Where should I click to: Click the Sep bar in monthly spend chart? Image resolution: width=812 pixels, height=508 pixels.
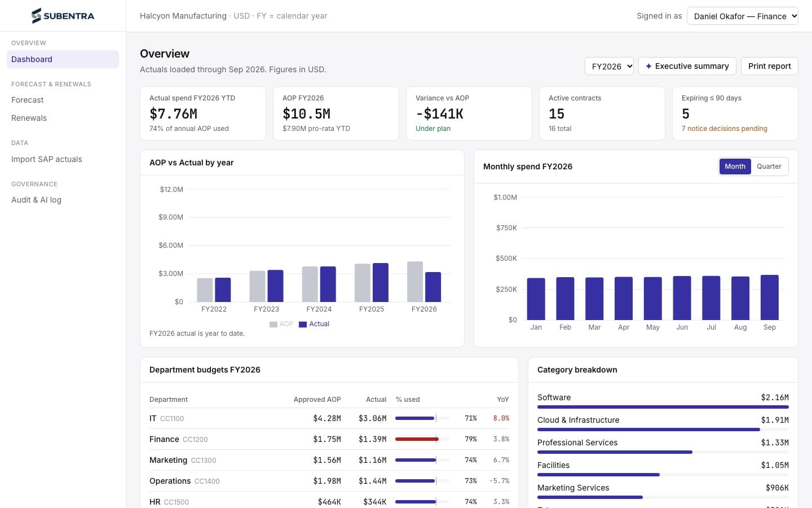tap(770, 297)
